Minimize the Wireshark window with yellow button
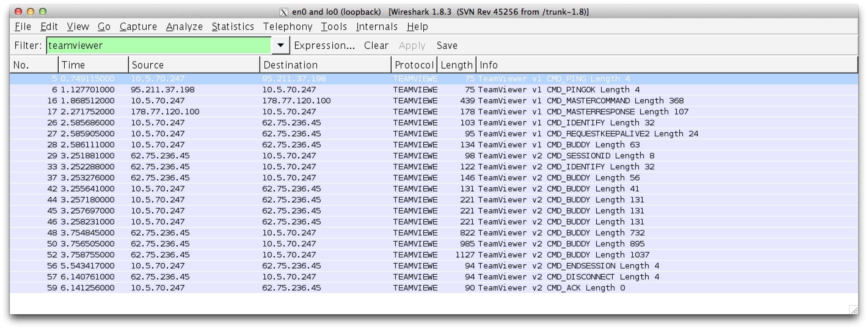868x329 pixels. (30, 12)
